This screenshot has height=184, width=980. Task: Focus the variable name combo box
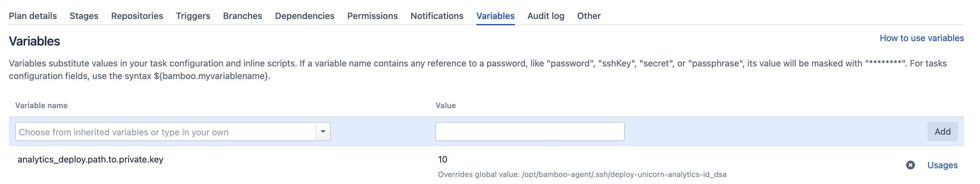[x=165, y=132]
